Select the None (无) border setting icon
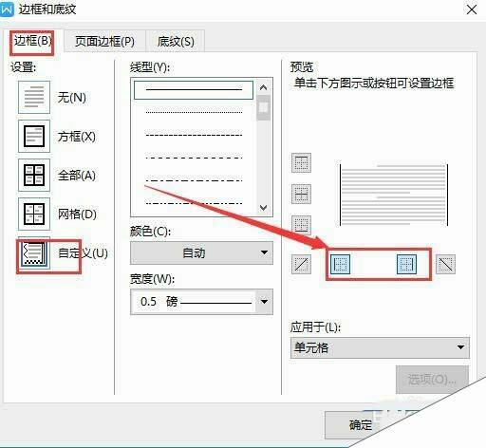486x448 pixels. 34,97
